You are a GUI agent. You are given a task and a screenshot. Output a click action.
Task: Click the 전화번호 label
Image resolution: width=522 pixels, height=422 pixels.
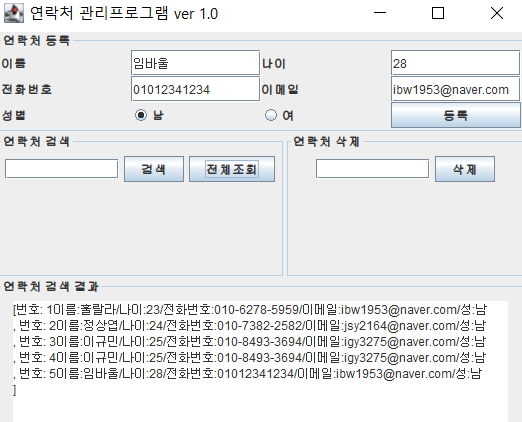pos(27,89)
